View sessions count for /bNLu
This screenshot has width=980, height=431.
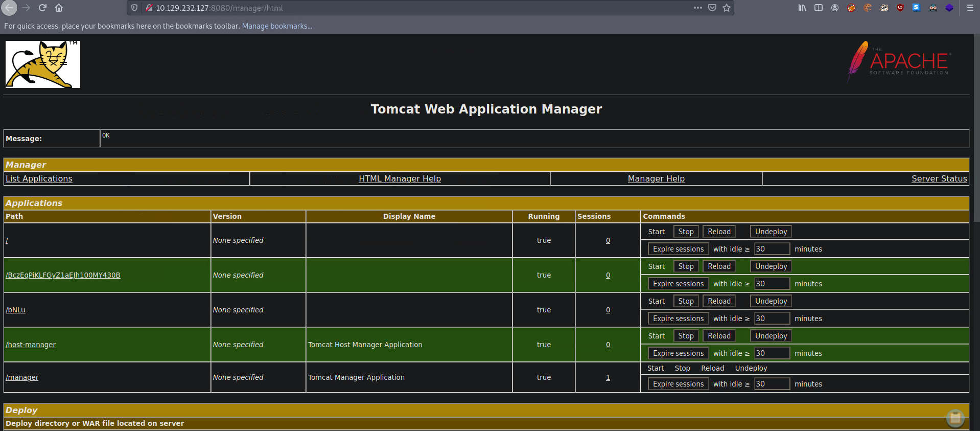pos(608,310)
